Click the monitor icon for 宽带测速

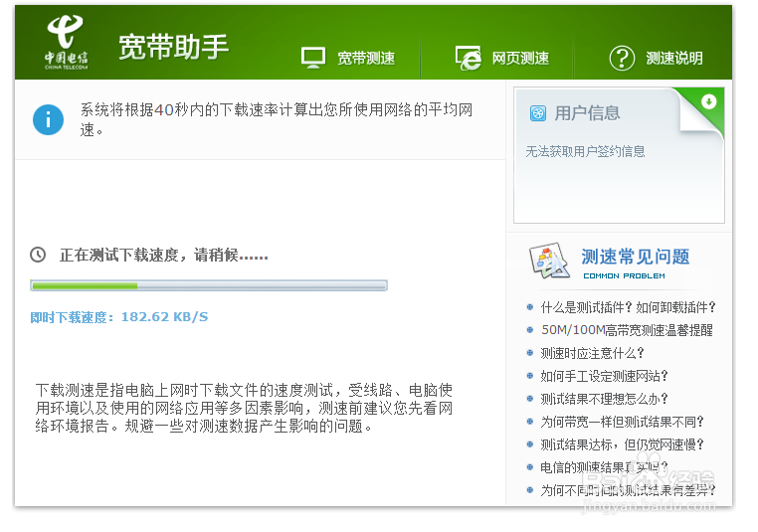tap(313, 58)
